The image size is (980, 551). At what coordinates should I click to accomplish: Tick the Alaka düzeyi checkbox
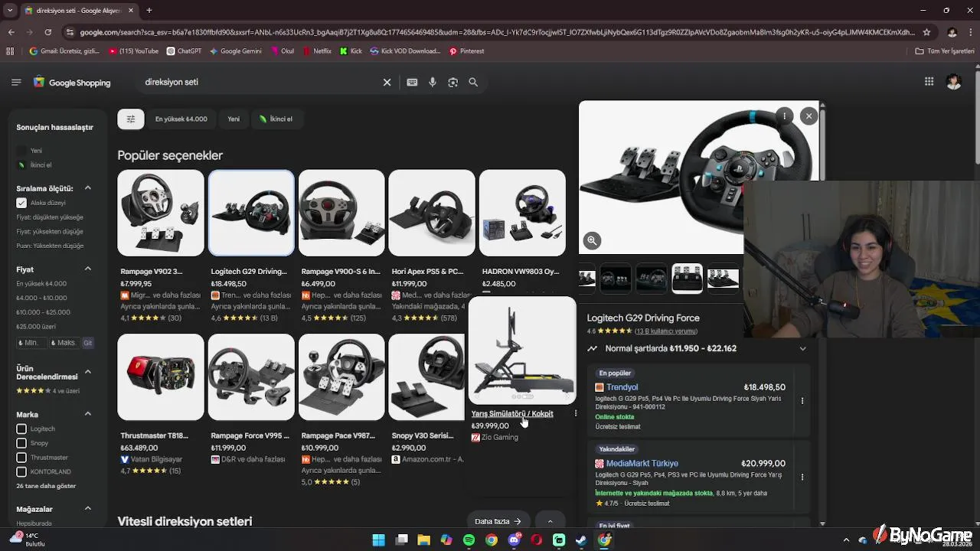pos(21,203)
